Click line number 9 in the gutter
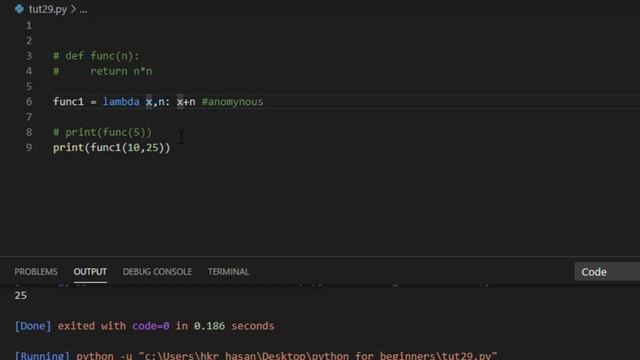 29,147
